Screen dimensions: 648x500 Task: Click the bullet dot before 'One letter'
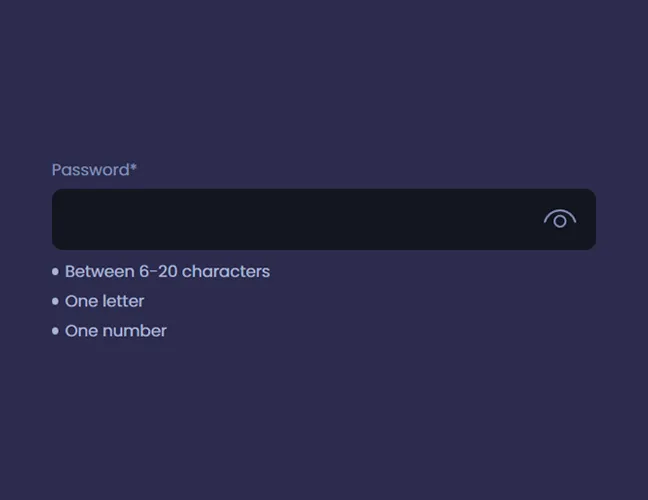tap(55, 301)
